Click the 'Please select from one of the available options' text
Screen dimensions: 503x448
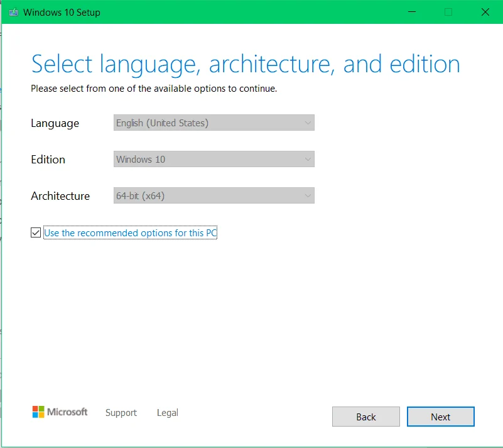point(154,89)
